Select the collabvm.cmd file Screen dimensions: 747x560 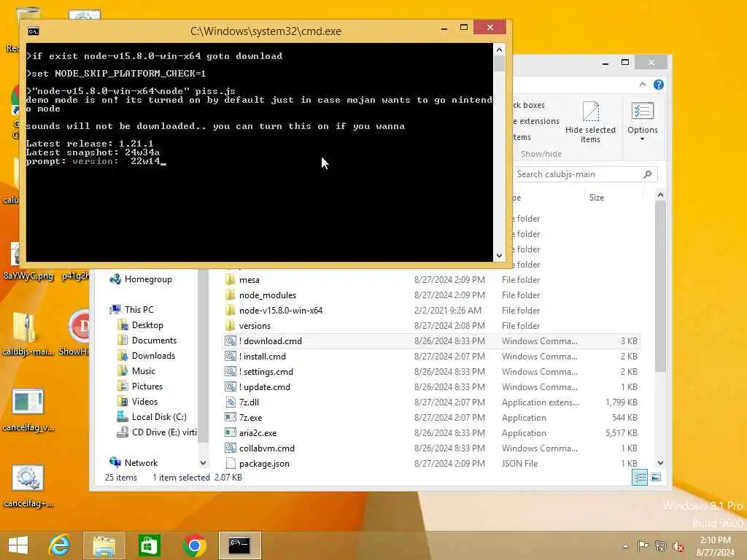(432, 448)
